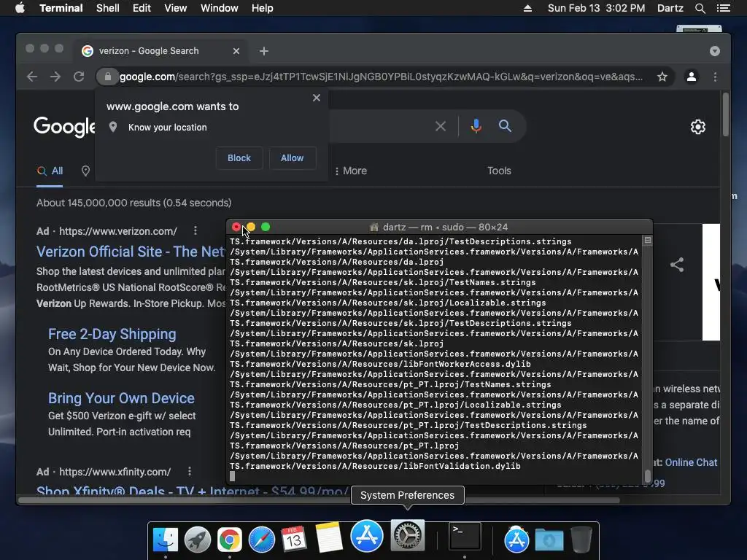The width and height of the screenshot is (747, 560).
Task: Open the Shell menu
Action: coord(108,8)
